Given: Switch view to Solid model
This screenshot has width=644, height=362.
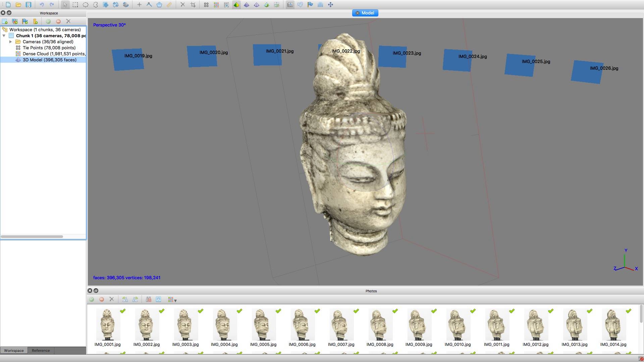Looking at the screenshot, I should pos(247,5).
